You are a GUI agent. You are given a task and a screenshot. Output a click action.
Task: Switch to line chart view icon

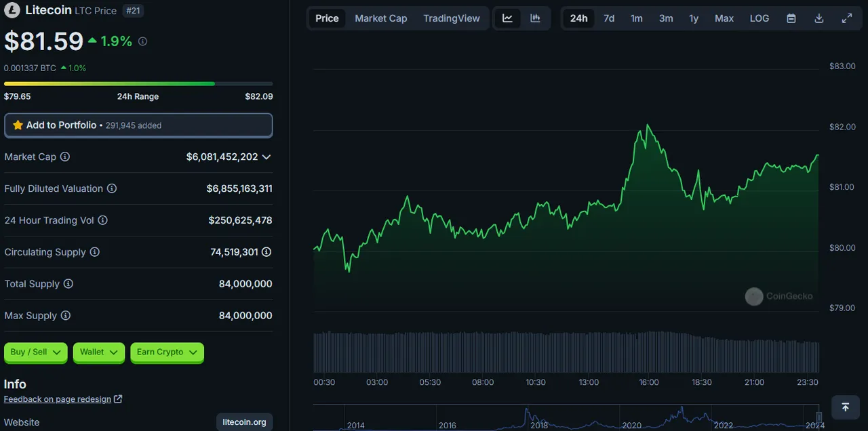(x=507, y=18)
